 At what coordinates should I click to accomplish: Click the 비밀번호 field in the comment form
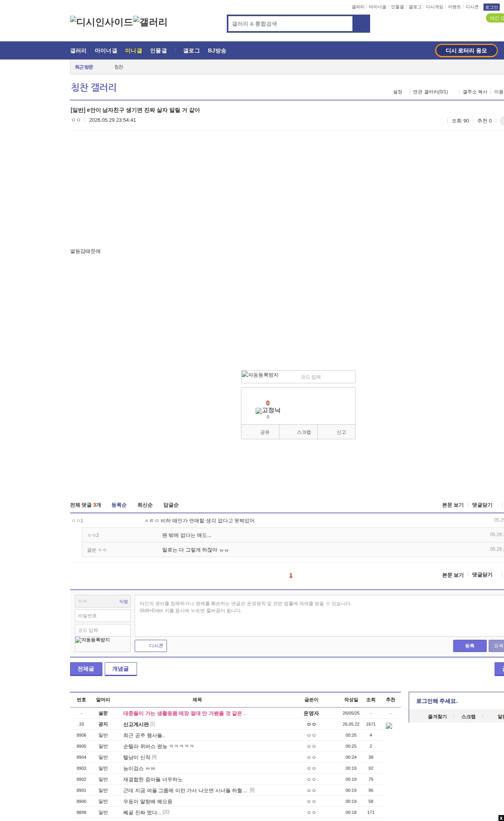[103, 616]
